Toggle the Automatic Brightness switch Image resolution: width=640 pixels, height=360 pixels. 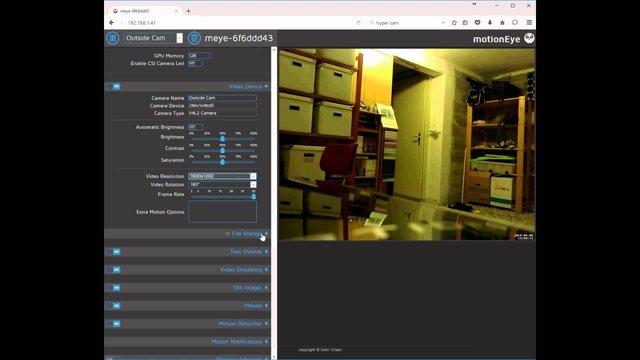(x=195, y=127)
